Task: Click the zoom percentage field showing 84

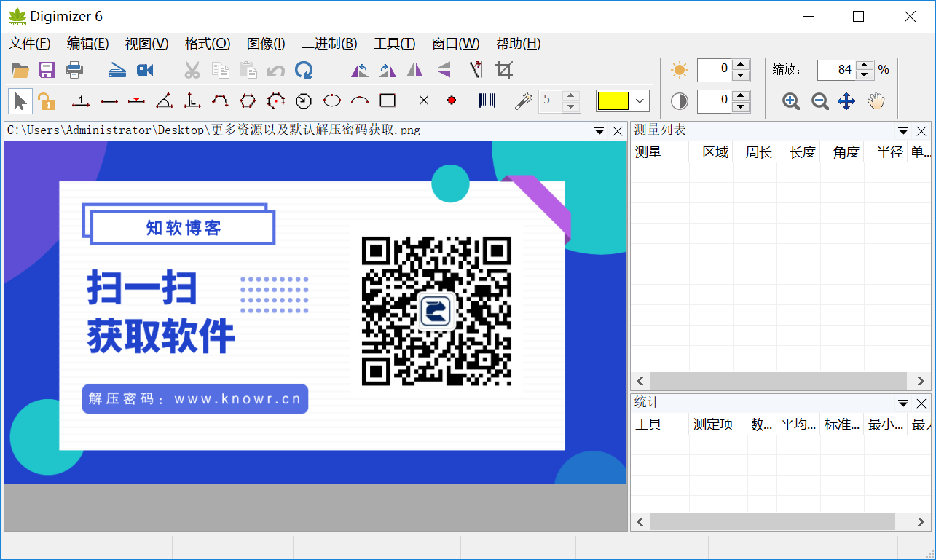Action: [x=836, y=70]
